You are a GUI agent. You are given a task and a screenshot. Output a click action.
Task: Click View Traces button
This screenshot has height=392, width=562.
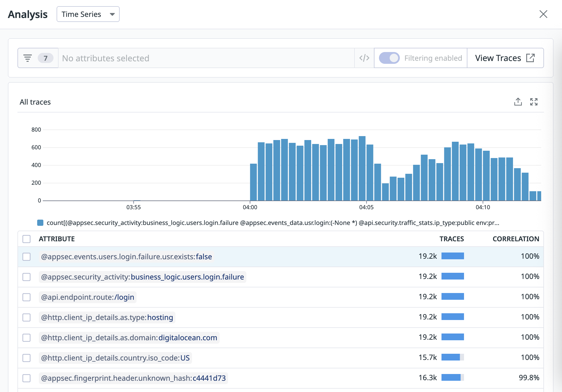498,58
